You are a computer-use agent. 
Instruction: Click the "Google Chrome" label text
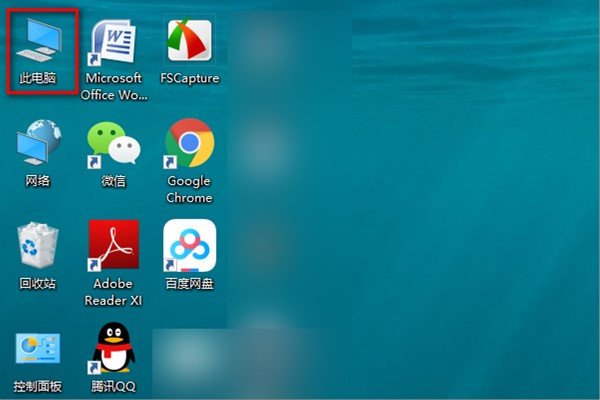[x=189, y=189]
